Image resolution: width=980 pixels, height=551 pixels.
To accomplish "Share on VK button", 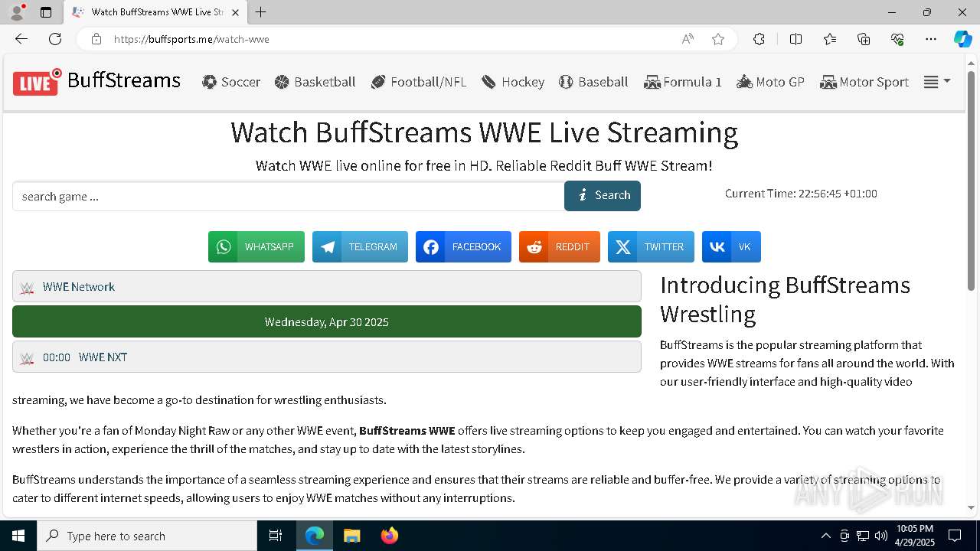I will (x=731, y=247).
